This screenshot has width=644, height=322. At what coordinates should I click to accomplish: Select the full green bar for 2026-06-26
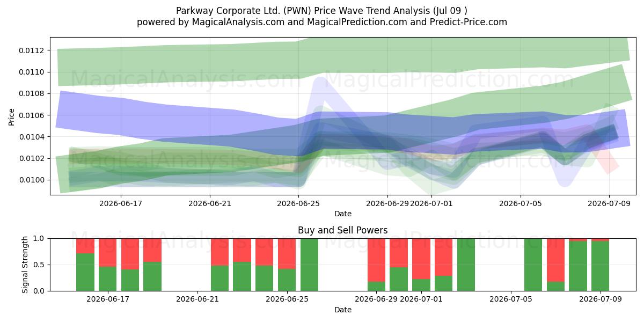click(x=309, y=265)
